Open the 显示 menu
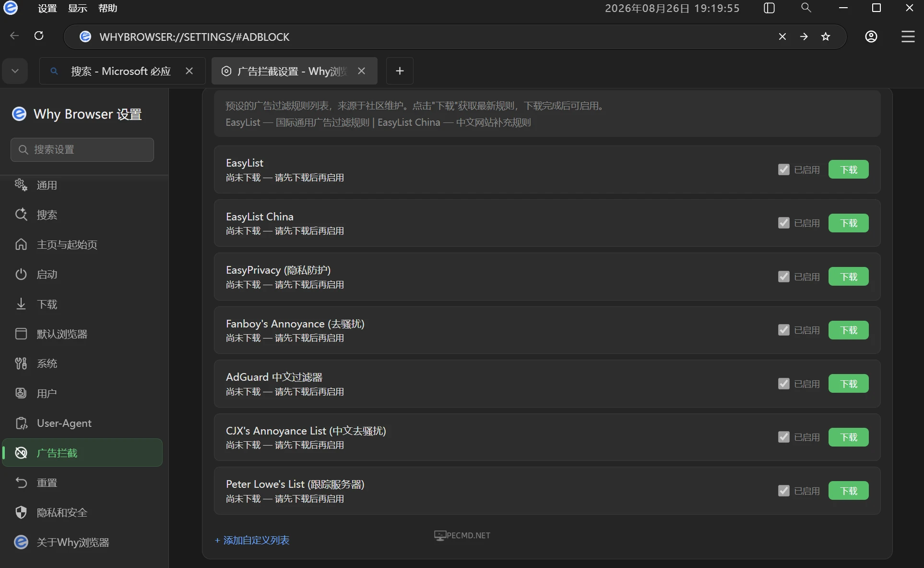The height and width of the screenshot is (568, 924). (77, 8)
